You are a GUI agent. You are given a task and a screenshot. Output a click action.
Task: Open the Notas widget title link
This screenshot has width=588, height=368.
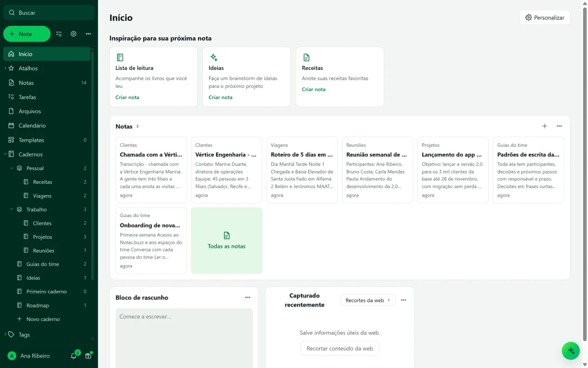coord(127,126)
